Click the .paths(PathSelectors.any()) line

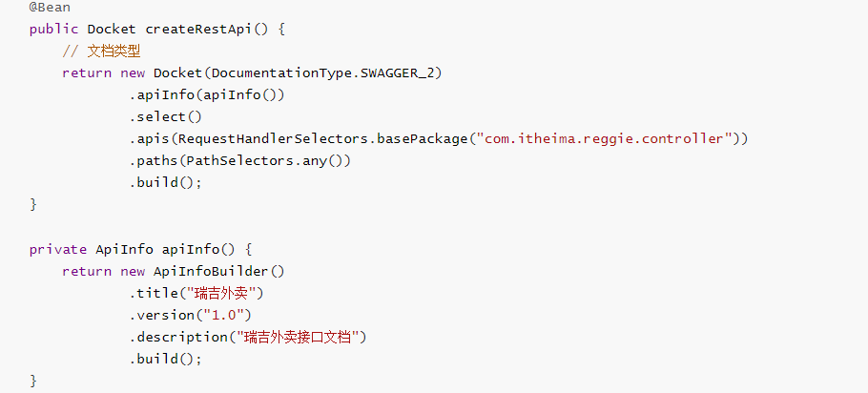[x=240, y=161]
